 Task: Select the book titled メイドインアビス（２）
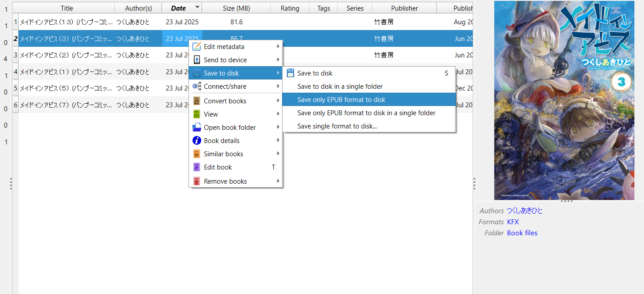(x=66, y=55)
